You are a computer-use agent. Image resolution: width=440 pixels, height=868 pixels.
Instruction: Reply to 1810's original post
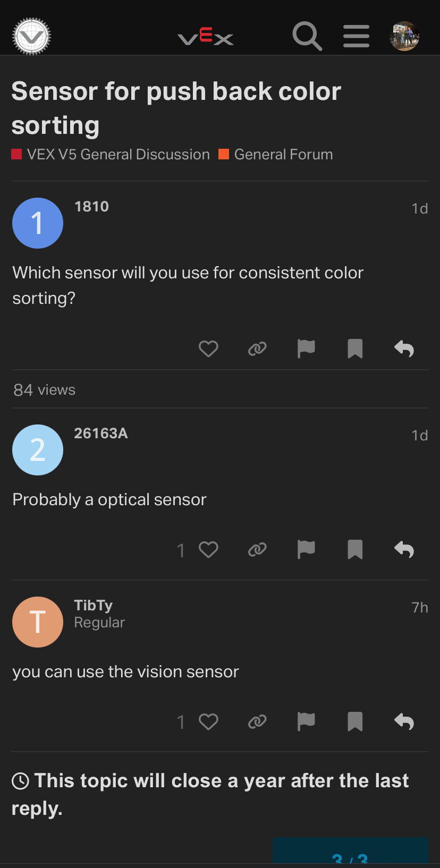404,349
